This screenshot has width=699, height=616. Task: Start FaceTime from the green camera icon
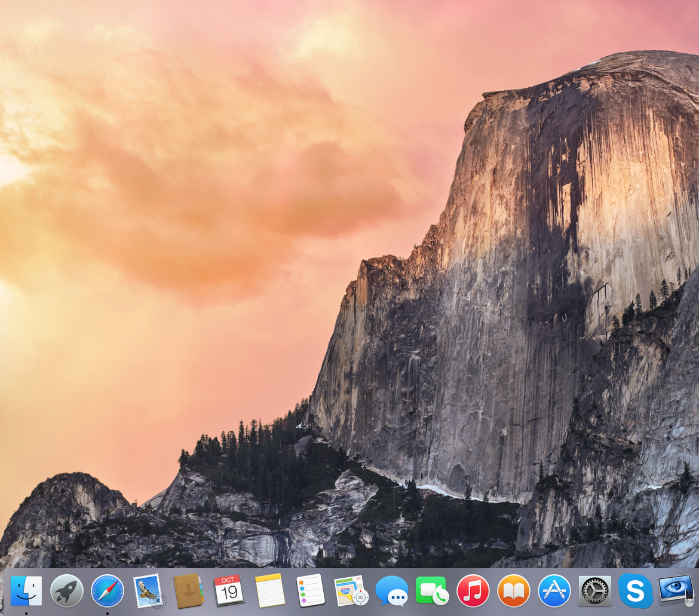coord(432,591)
